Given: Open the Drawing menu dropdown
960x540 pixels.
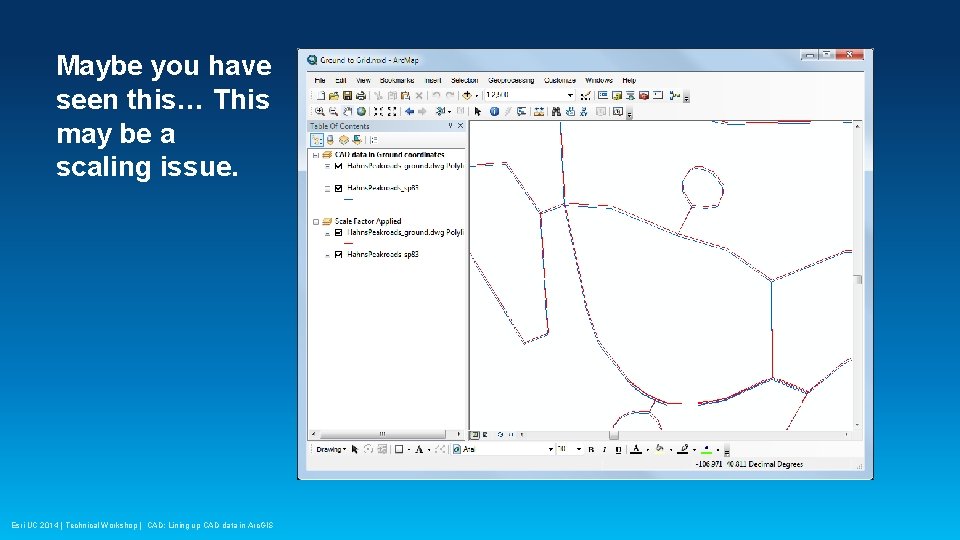Looking at the screenshot, I should tap(331, 449).
